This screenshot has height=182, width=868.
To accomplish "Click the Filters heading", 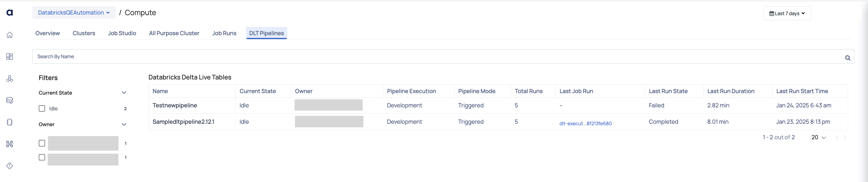I will pyautogui.click(x=48, y=78).
